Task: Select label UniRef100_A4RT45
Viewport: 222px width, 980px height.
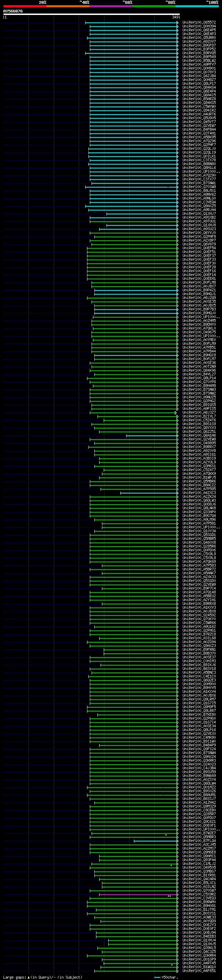Action: 199,963
